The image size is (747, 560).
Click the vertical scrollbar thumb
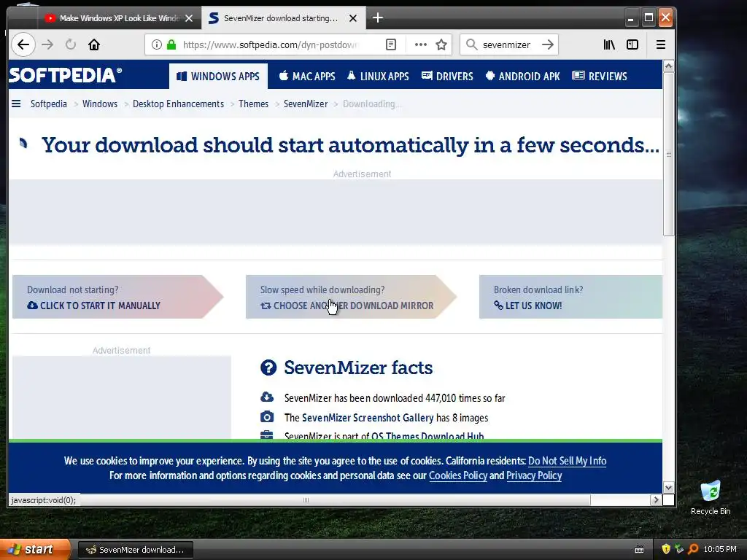pos(669,154)
